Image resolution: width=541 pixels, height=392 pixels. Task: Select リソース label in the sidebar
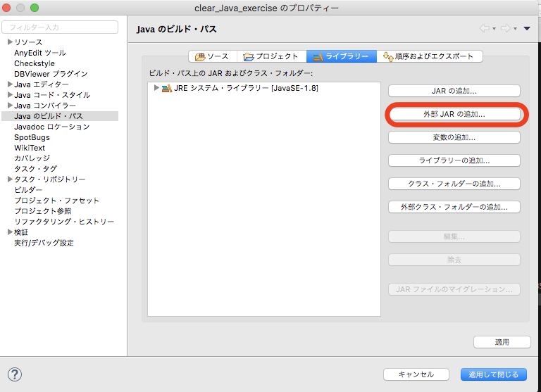[x=28, y=42]
